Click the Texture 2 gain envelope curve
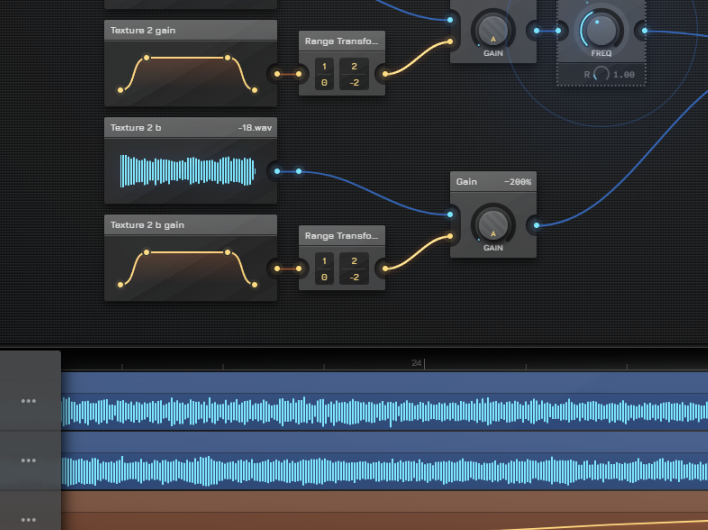This screenshot has height=530, width=708. click(190, 73)
